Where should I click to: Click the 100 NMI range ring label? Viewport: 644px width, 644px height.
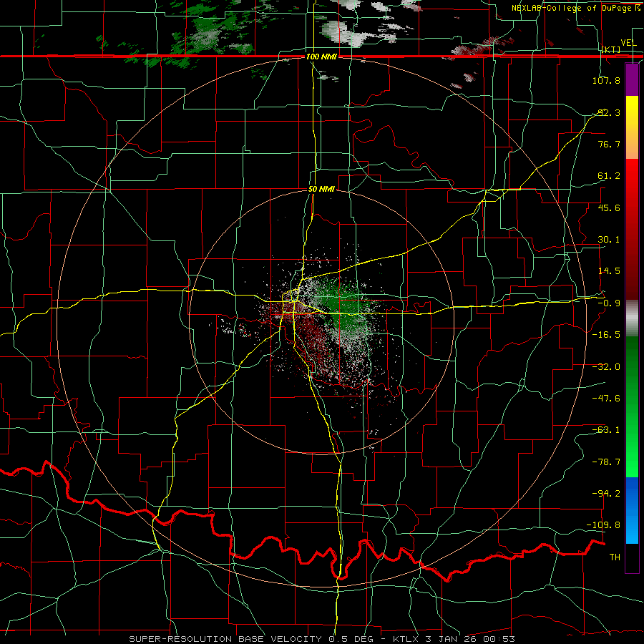(321, 57)
